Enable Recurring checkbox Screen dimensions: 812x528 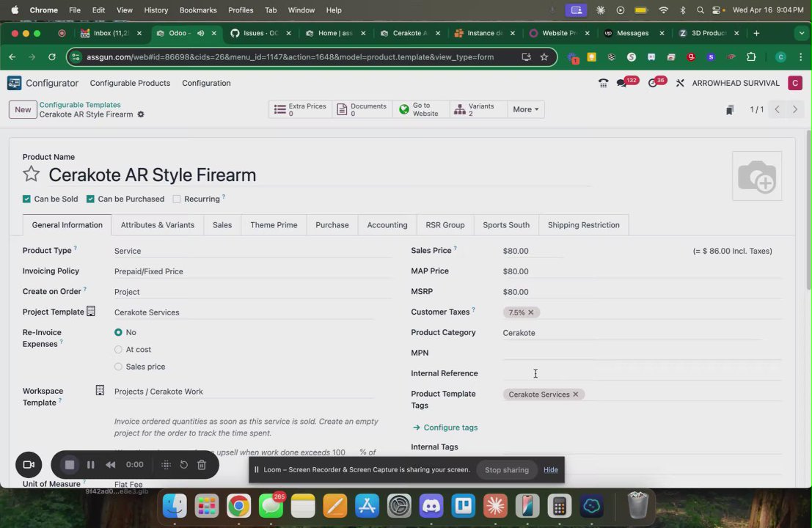click(x=177, y=199)
